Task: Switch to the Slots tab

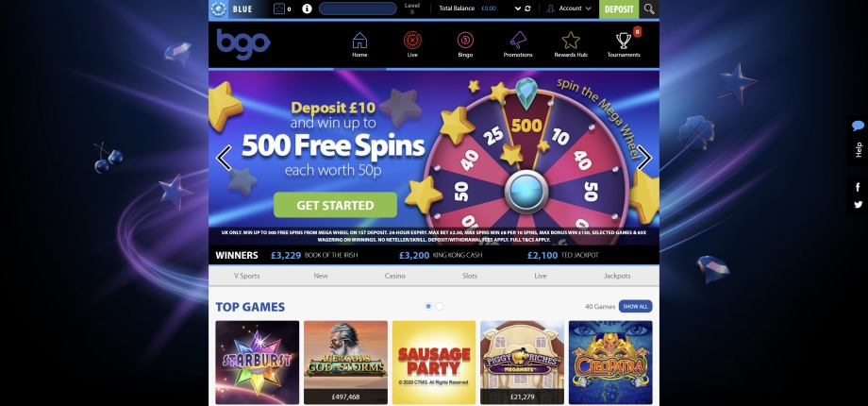Action: [x=470, y=276]
